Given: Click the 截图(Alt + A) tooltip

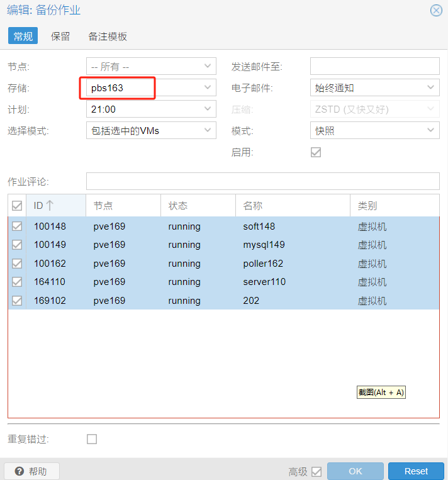Looking at the screenshot, I should tap(381, 392).
